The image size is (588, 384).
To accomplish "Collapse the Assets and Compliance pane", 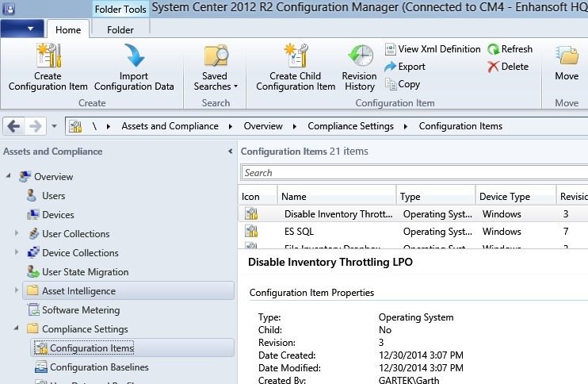I will [231, 152].
